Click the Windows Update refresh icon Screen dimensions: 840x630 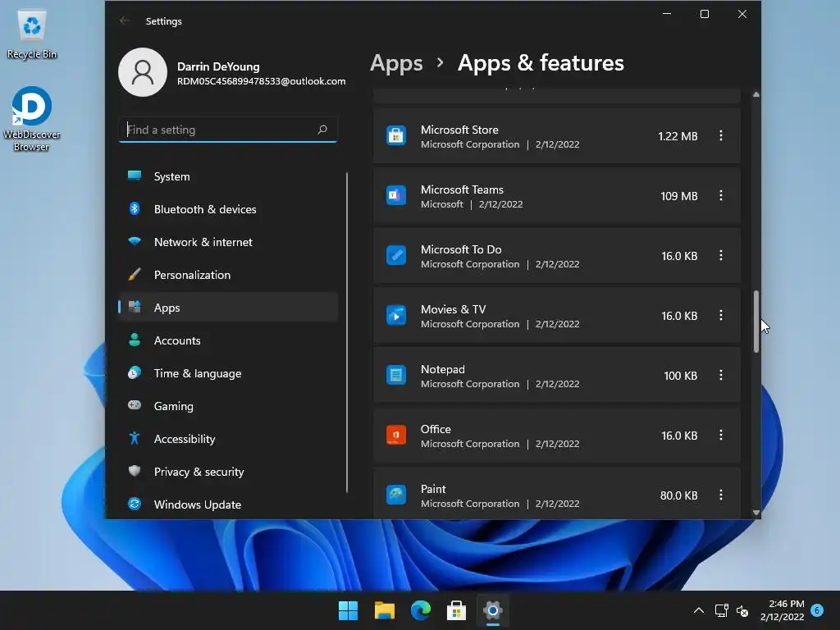tap(135, 504)
